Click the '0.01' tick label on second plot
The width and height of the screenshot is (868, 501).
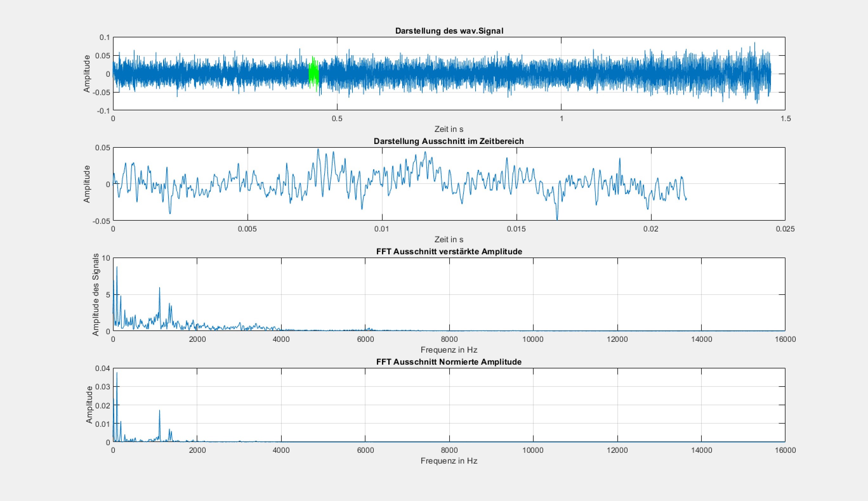pyautogui.click(x=382, y=229)
